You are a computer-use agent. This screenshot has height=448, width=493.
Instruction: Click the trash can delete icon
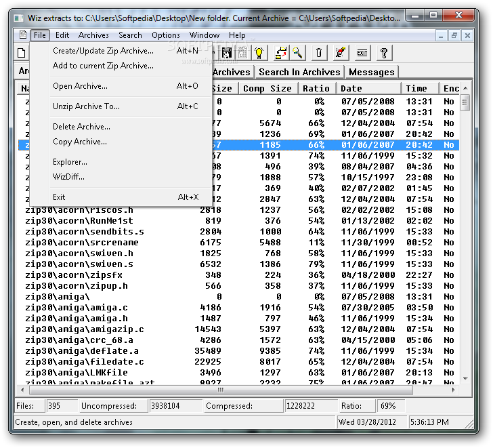pyautogui.click(x=319, y=53)
